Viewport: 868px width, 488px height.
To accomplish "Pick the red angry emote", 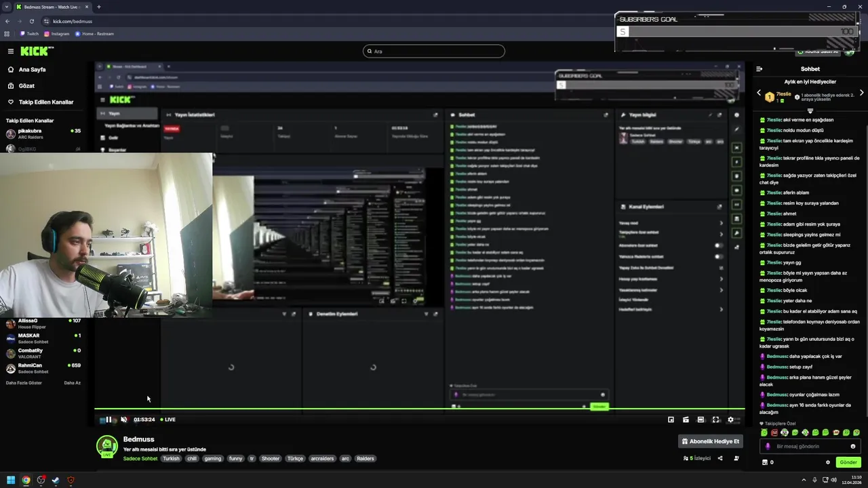I will pos(774,432).
